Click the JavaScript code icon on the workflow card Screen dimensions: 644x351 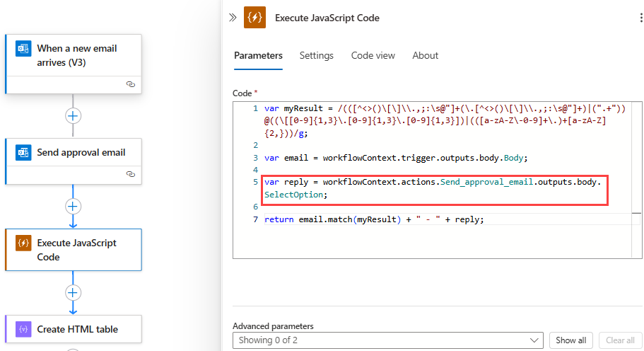23,243
